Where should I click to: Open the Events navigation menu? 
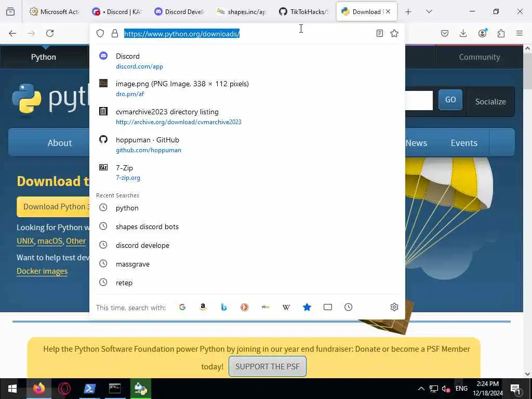pyautogui.click(x=464, y=143)
